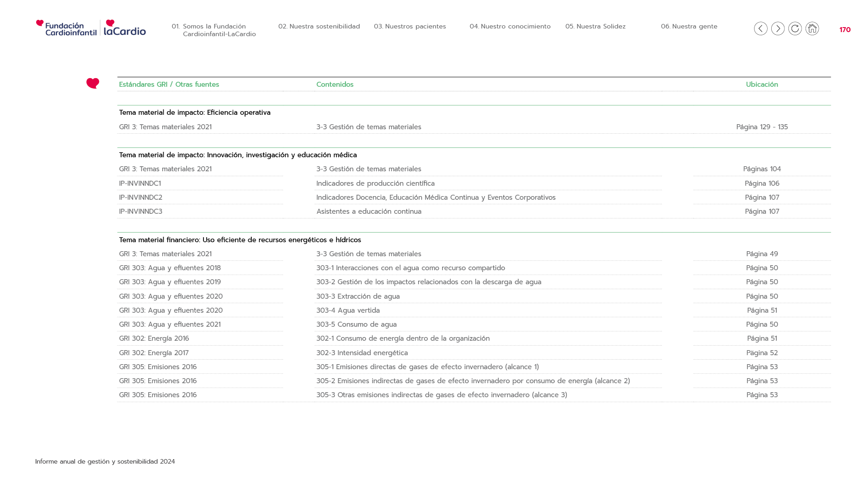Click 'GRI 303: Agua y efluentes 2019'

click(x=170, y=282)
